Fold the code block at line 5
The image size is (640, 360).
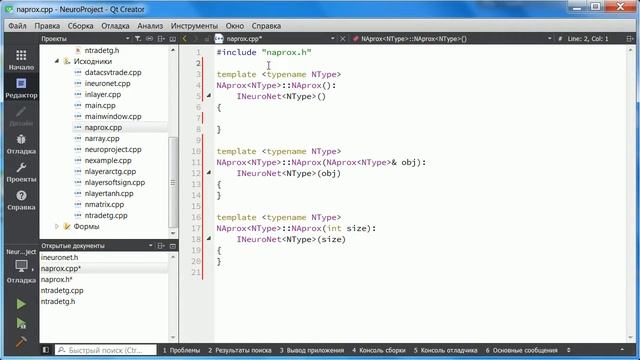pos(209,96)
